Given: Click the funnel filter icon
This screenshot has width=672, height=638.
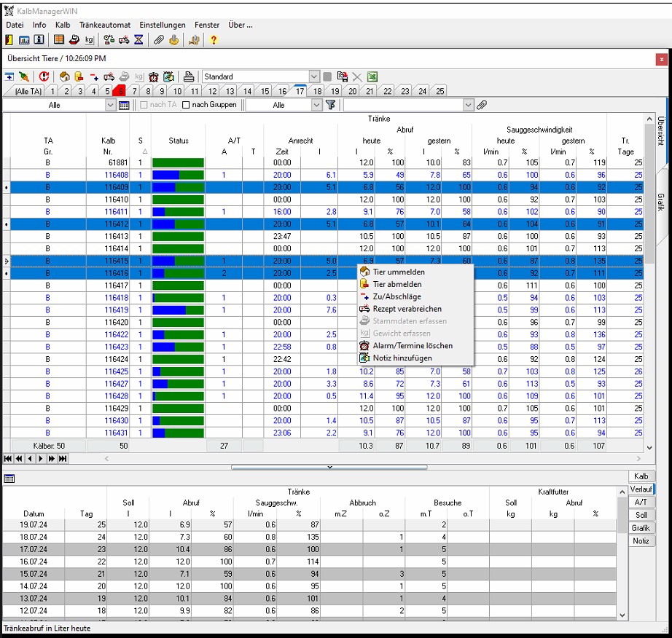Looking at the screenshot, I should [x=331, y=106].
